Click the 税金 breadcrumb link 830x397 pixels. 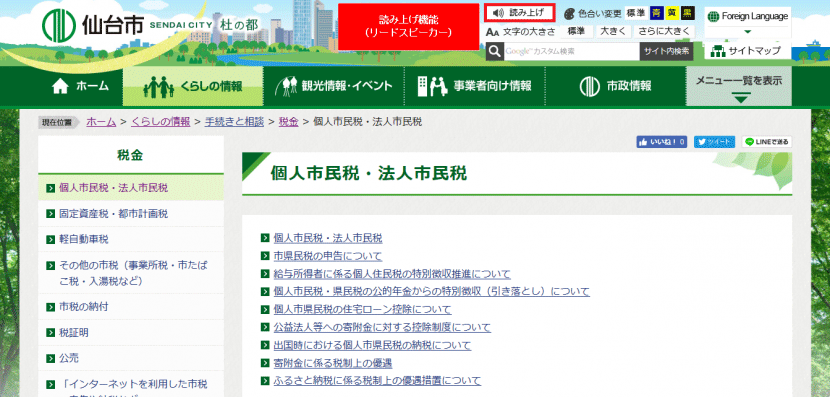(x=289, y=122)
